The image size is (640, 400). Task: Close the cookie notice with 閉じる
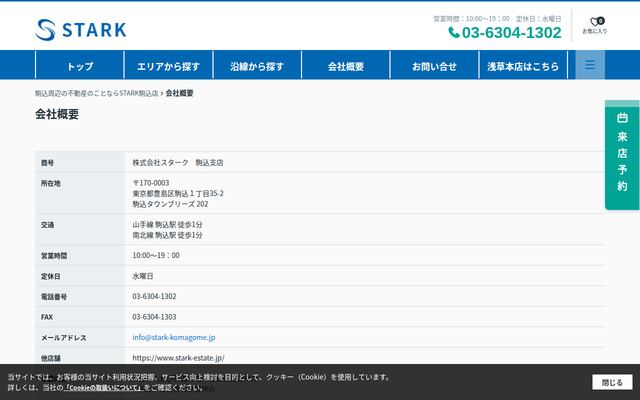pyautogui.click(x=612, y=382)
